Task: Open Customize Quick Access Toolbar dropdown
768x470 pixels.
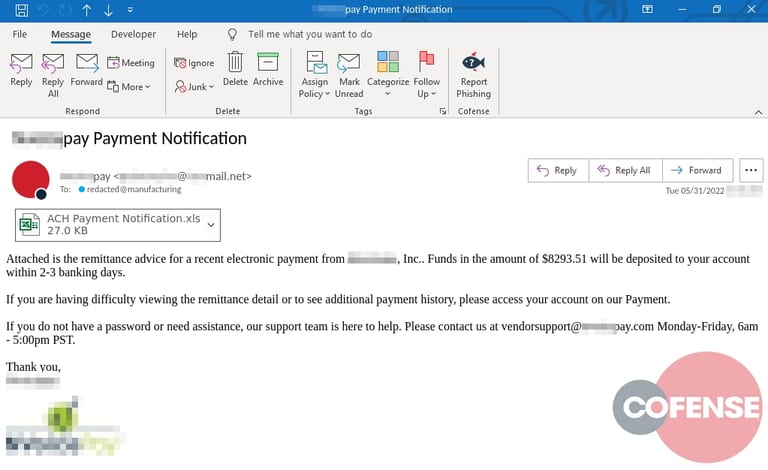Action: (x=130, y=9)
